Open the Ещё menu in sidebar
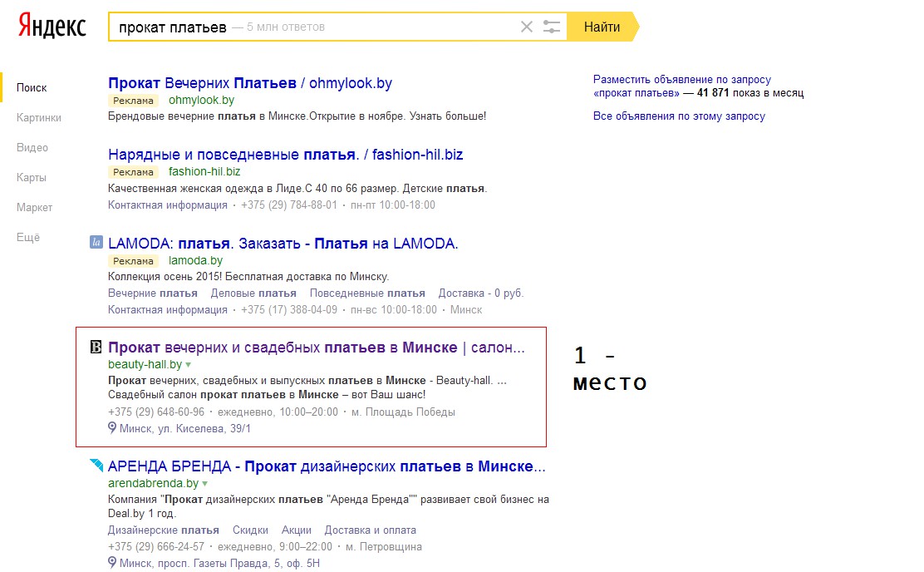Image resolution: width=924 pixels, height=572 pixels. coord(28,237)
